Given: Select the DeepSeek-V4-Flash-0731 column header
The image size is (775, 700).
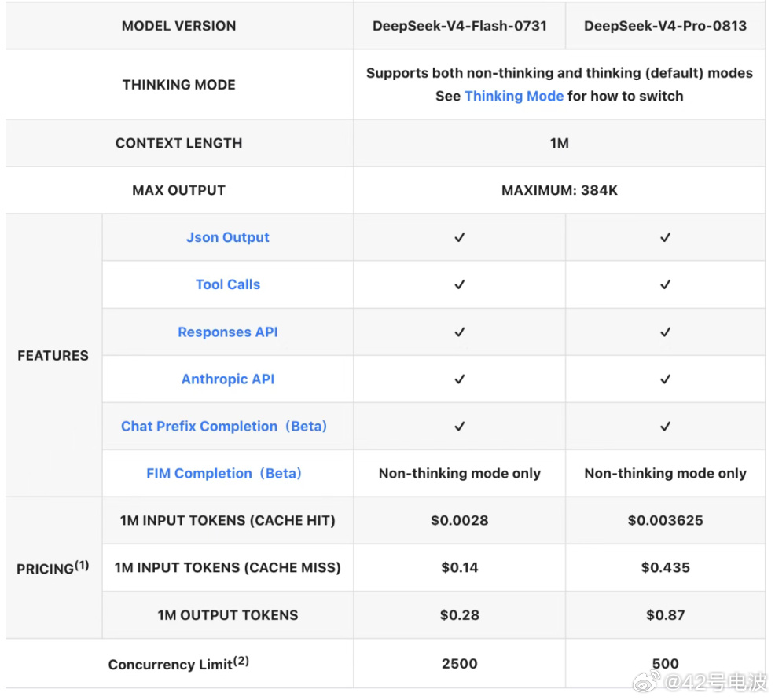Looking at the screenshot, I should click(460, 26).
